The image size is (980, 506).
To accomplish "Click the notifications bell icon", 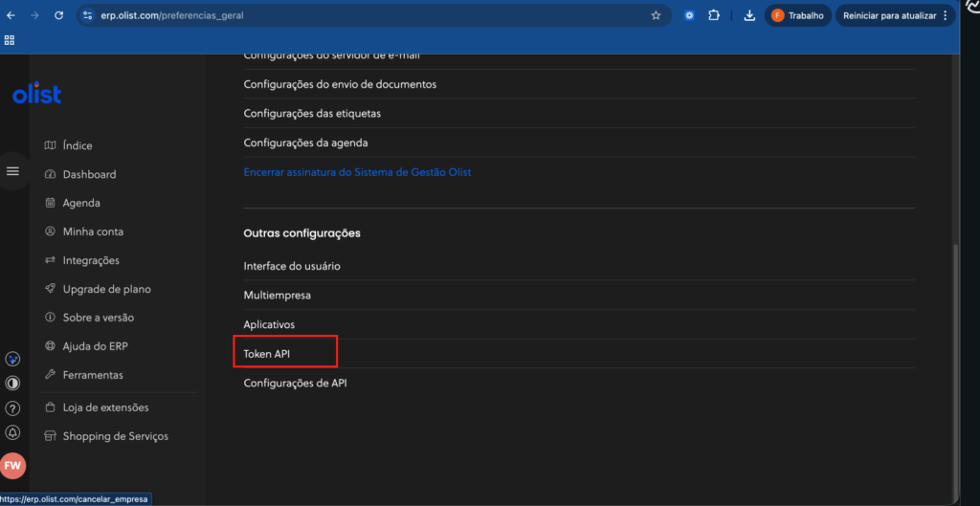I will (x=12, y=432).
